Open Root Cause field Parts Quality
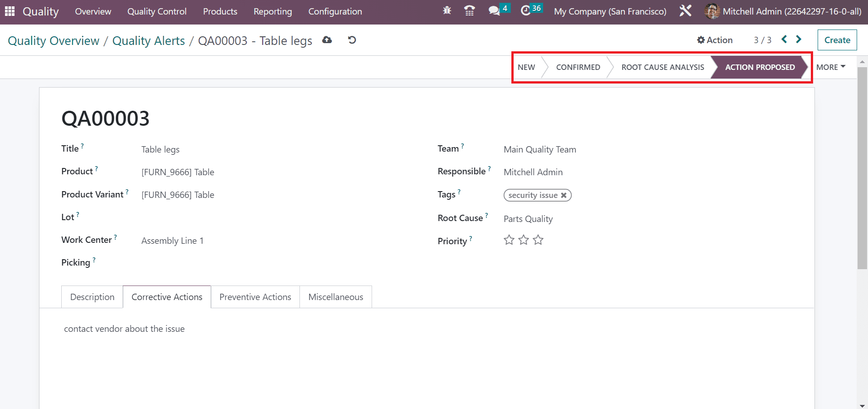This screenshot has width=868, height=409. (x=528, y=219)
